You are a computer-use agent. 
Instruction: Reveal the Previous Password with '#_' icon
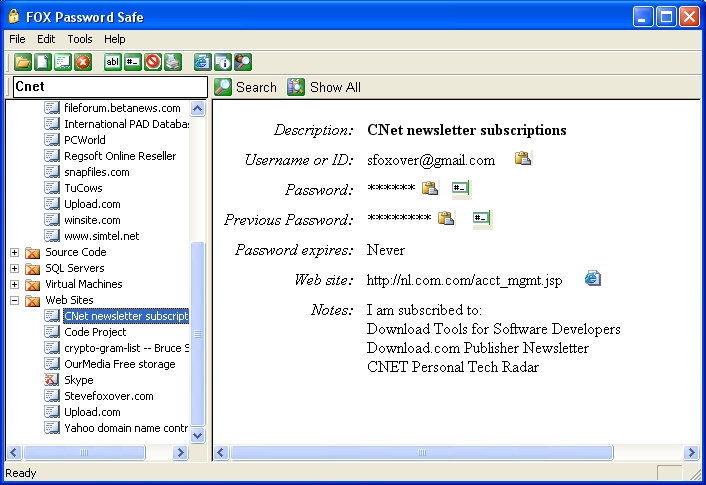click(481, 218)
